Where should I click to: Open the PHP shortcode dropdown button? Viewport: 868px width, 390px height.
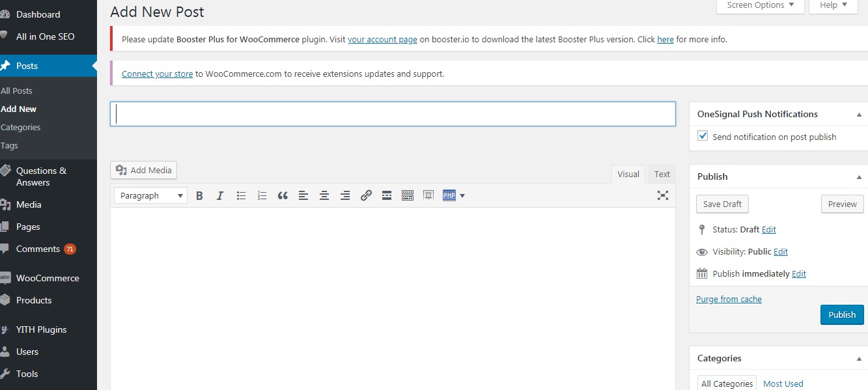click(x=454, y=195)
